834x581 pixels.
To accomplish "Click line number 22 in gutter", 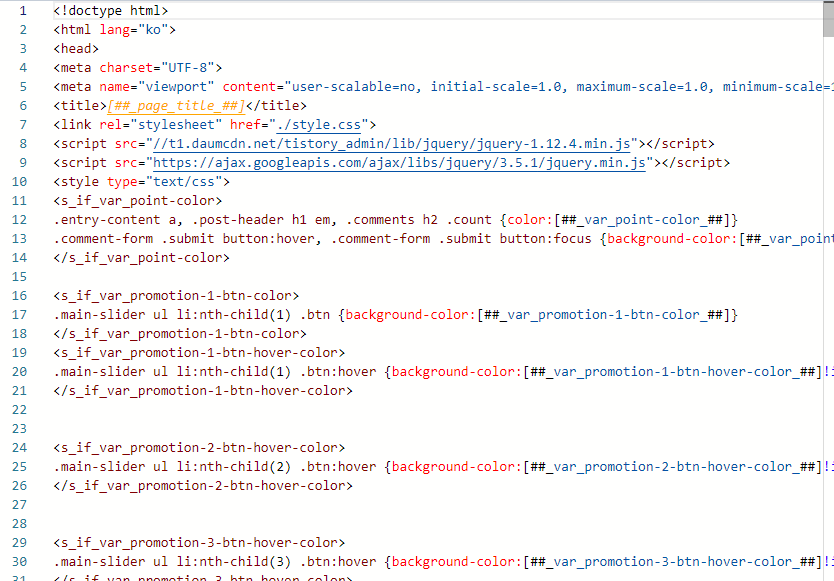I will 19,410.
